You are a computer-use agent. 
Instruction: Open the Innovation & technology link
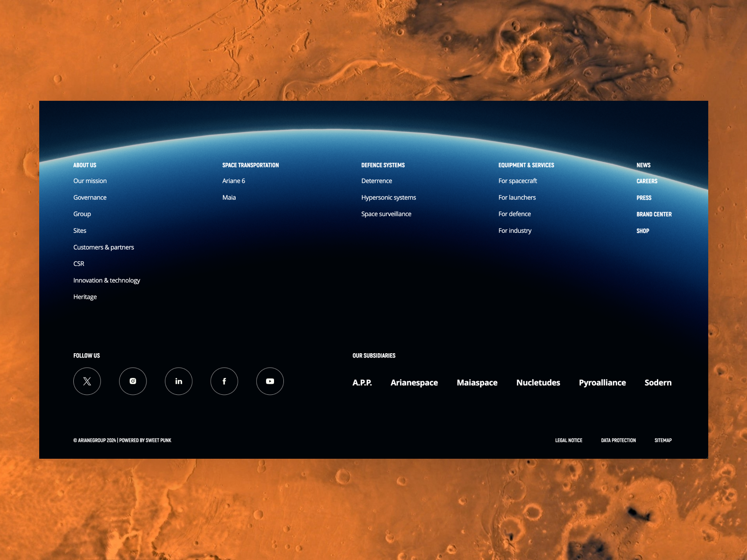[106, 280]
